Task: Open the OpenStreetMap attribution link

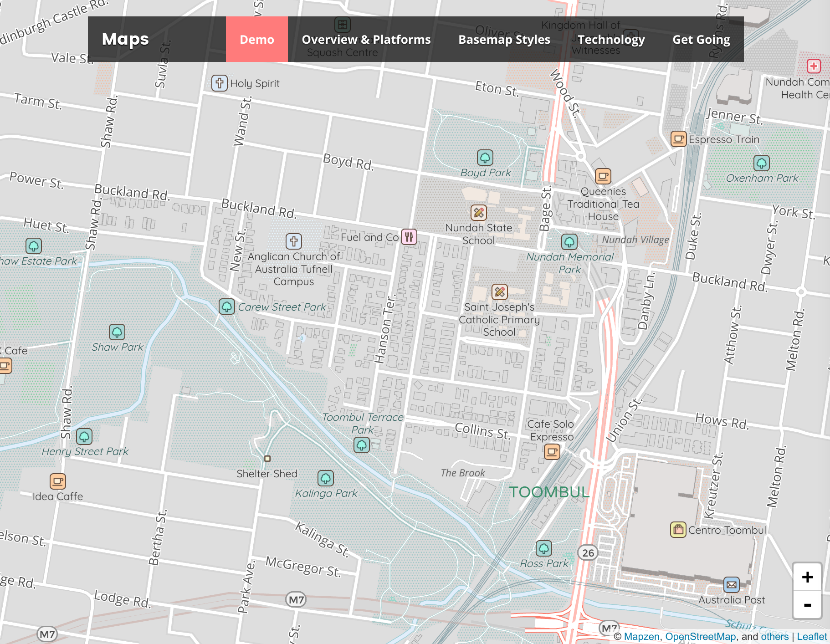Action: click(700, 636)
